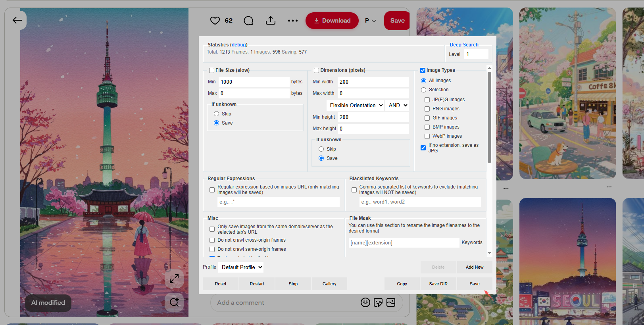
Task: Click the Save DIR button
Action: point(438,284)
